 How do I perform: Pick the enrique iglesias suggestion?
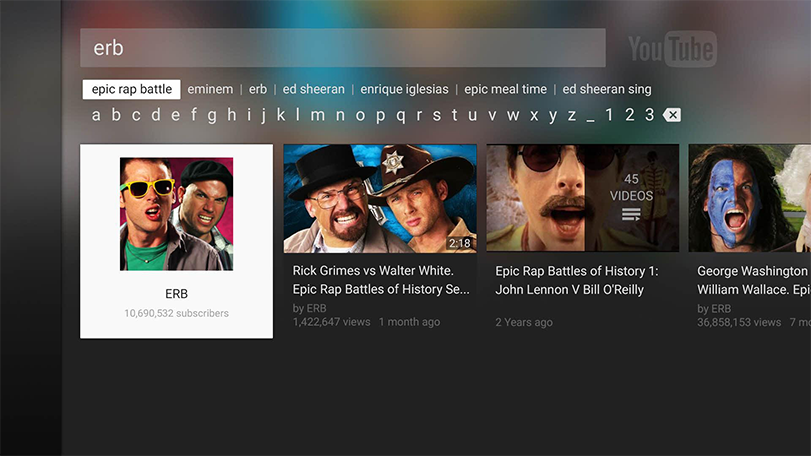[x=404, y=89]
